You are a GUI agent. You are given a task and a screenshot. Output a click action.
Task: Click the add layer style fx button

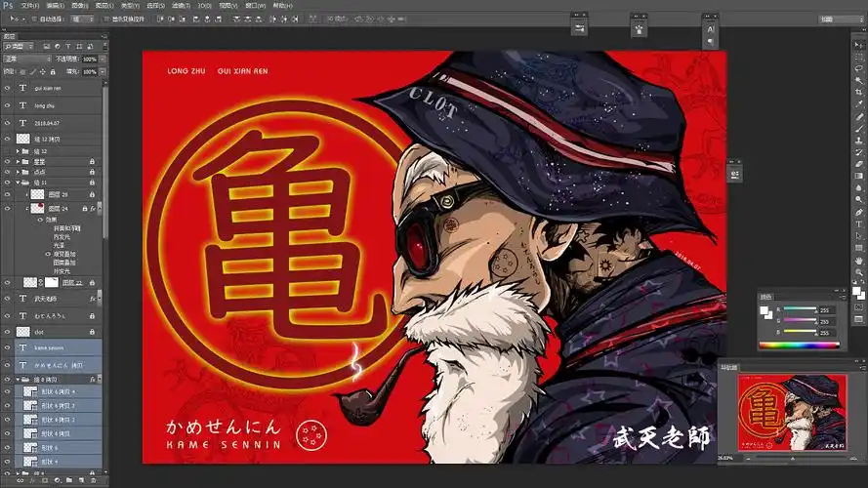pyautogui.click(x=32, y=480)
